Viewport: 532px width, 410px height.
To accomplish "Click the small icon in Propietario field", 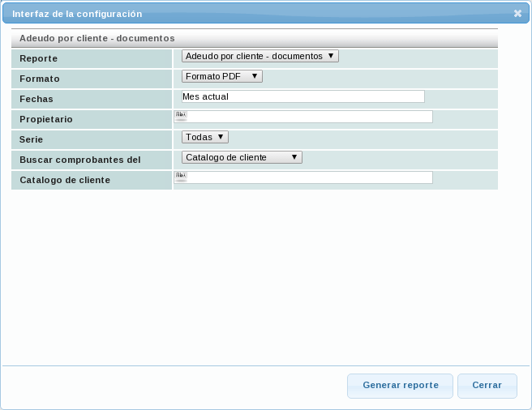I will 180,116.
